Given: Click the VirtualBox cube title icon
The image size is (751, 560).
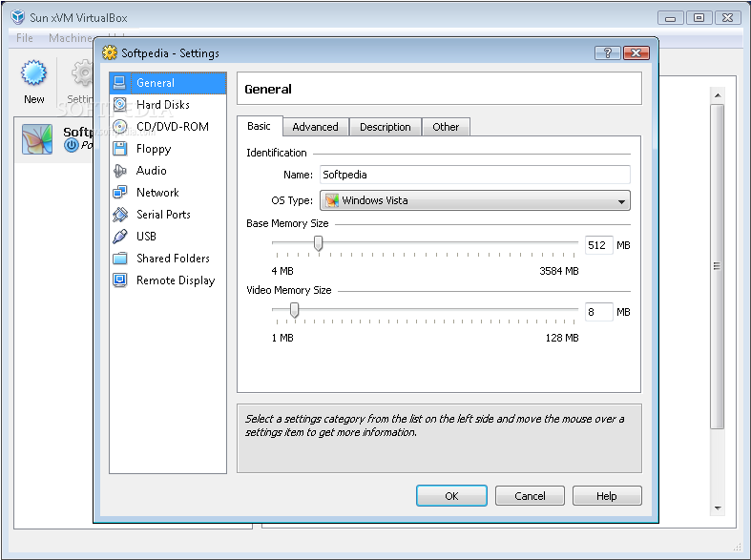Looking at the screenshot, I should (18, 17).
